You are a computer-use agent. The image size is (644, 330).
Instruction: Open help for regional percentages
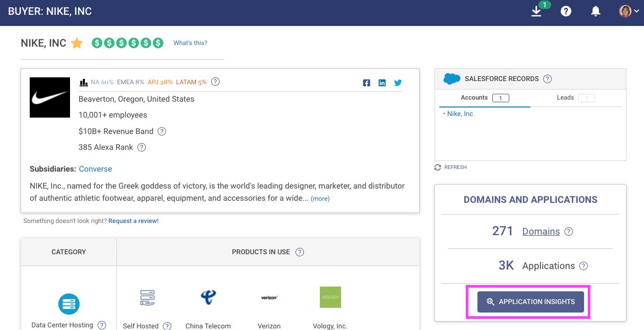pos(215,82)
